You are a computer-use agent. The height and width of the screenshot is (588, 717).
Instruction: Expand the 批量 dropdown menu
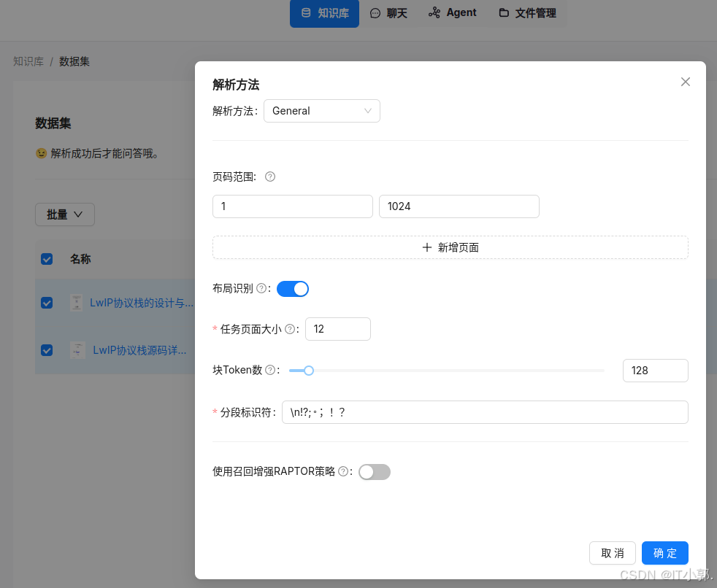pyautogui.click(x=64, y=214)
